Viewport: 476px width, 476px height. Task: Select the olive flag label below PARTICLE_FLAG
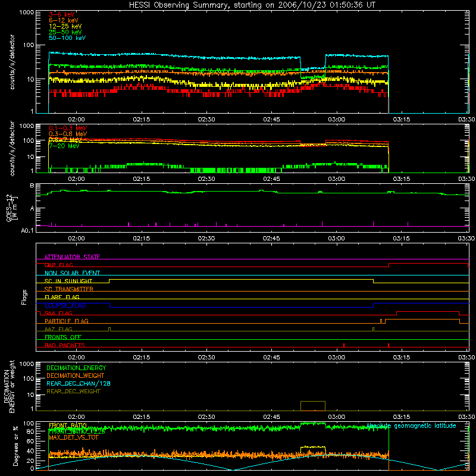58,329
